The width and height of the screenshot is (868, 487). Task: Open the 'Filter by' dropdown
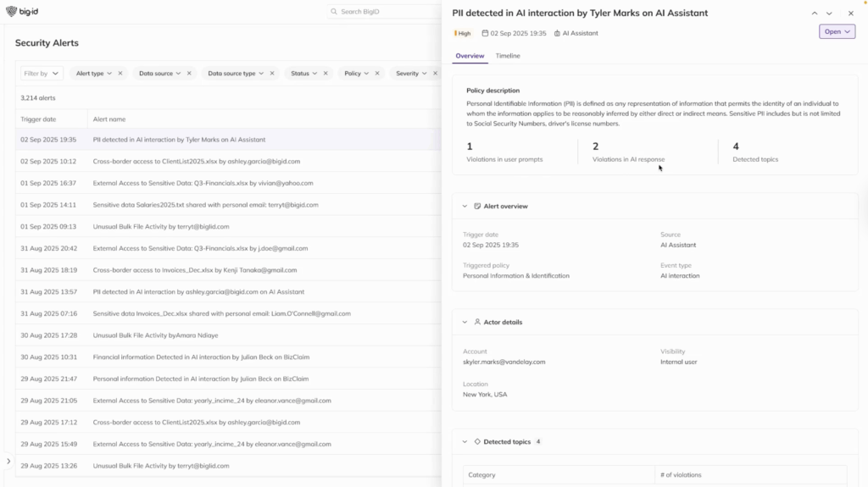tap(42, 74)
